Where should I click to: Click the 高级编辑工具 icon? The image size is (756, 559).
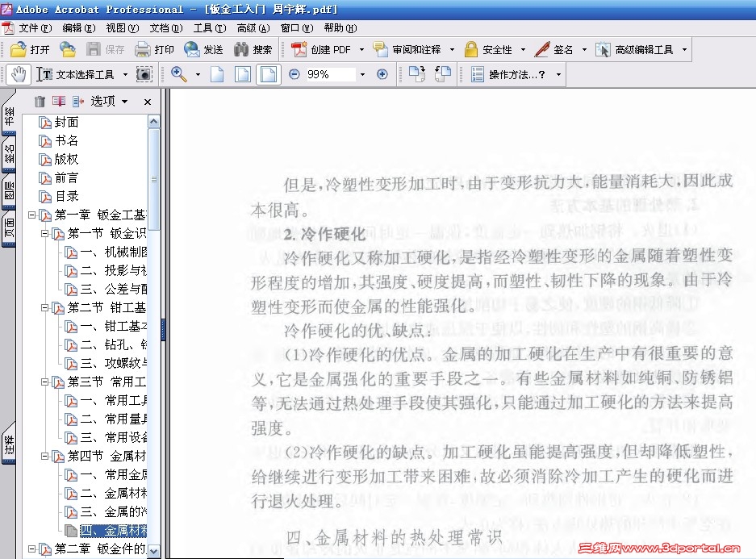(x=603, y=49)
